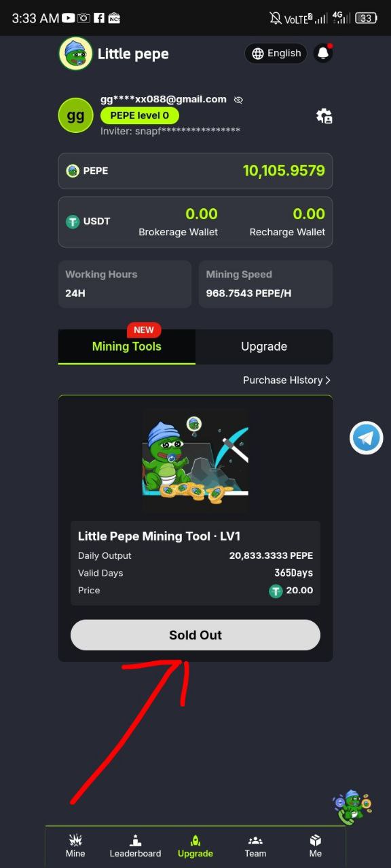391x868 pixels.
Task: Tap the green gg user avatar
Action: point(75,115)
